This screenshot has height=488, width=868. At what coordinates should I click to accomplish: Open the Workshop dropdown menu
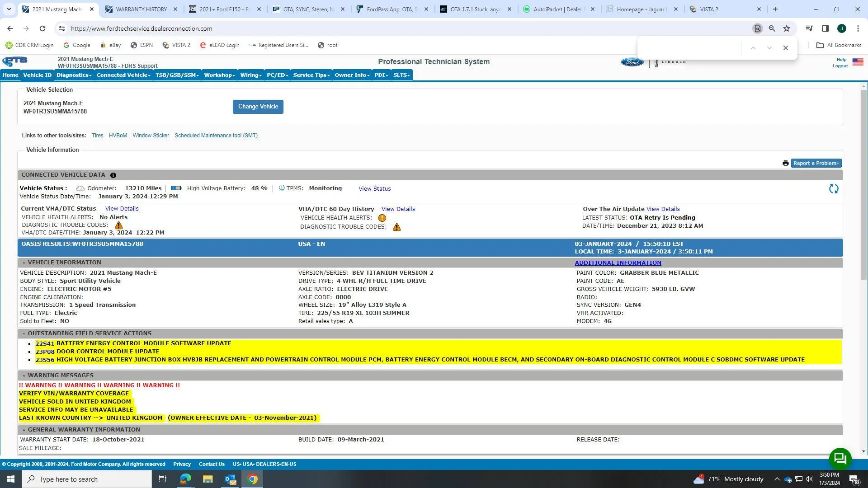point(219,75)
